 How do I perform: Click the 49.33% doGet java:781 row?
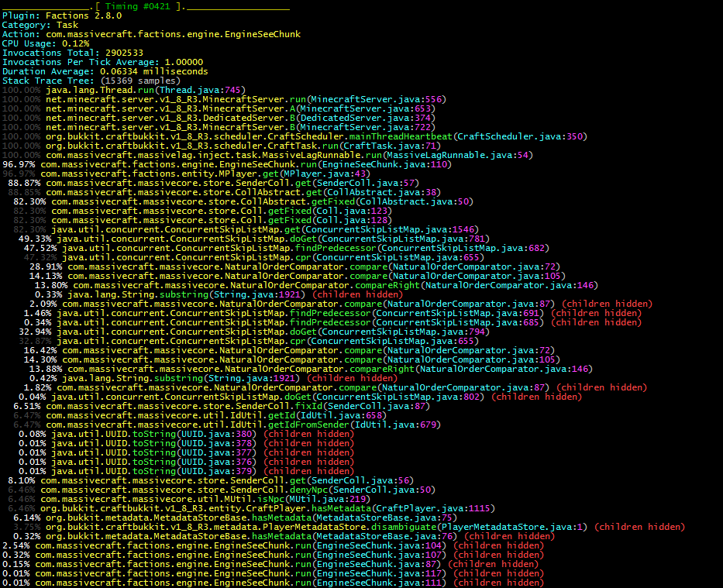(254, 239)
